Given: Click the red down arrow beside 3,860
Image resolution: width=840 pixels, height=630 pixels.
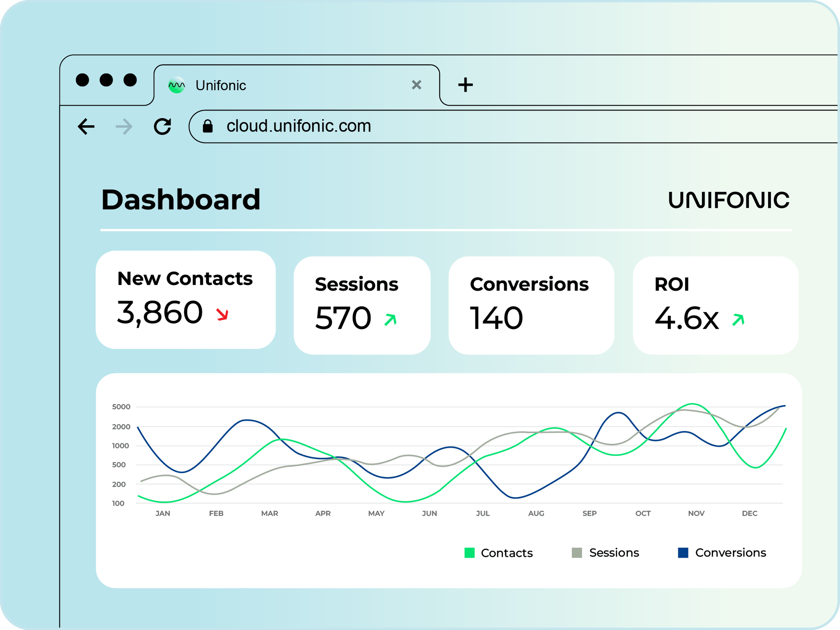Looking at the screenshot, I should coord(222,314).
